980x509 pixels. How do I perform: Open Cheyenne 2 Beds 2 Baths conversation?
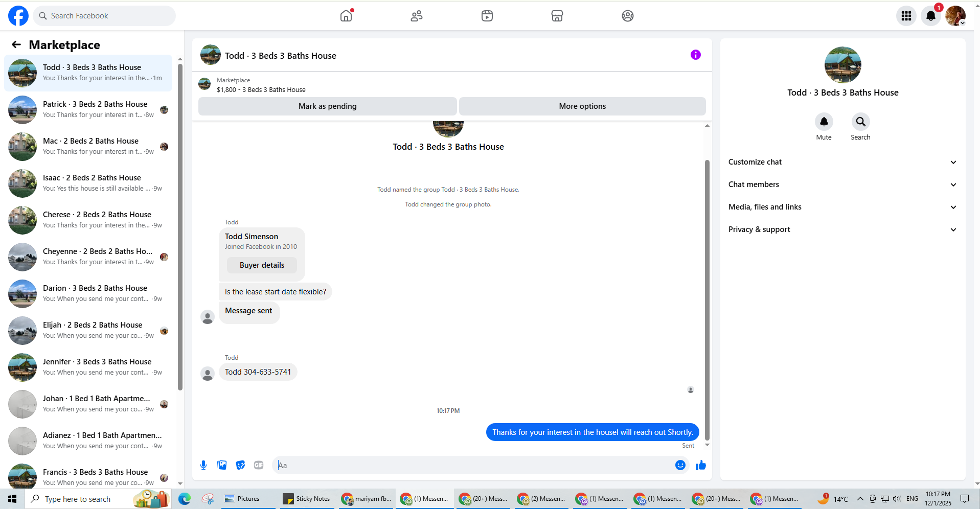88,257
